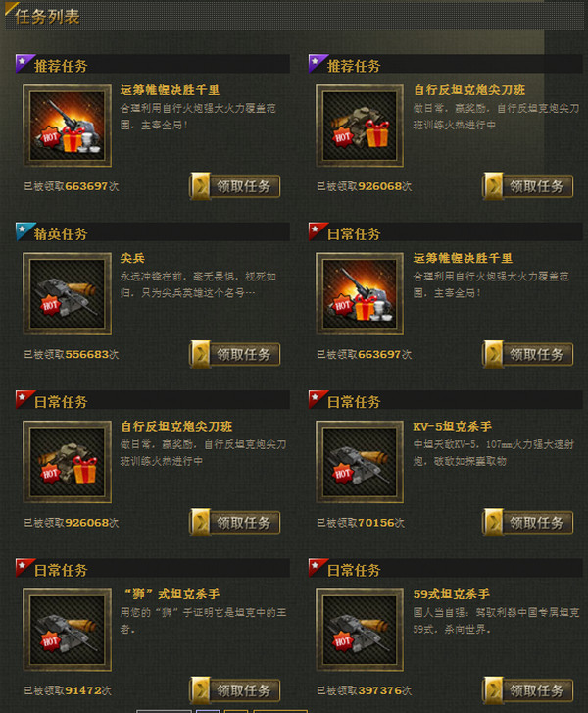The image size is (588, 713).
Task: Click the 尖兵 elite mission tank icon
Action: 68,294
